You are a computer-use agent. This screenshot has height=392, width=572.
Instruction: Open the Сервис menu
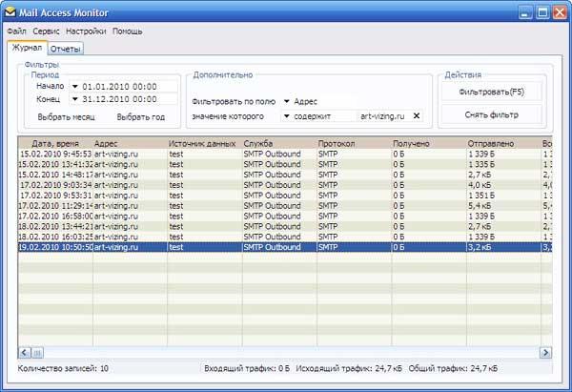(46, 31)
